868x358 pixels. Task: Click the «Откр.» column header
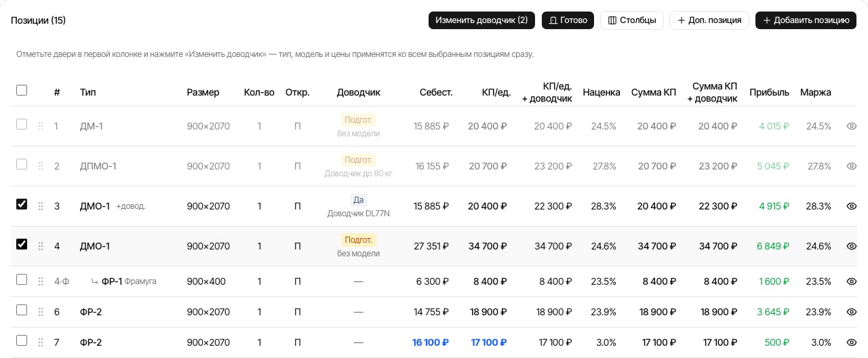[x=298, y=92]
